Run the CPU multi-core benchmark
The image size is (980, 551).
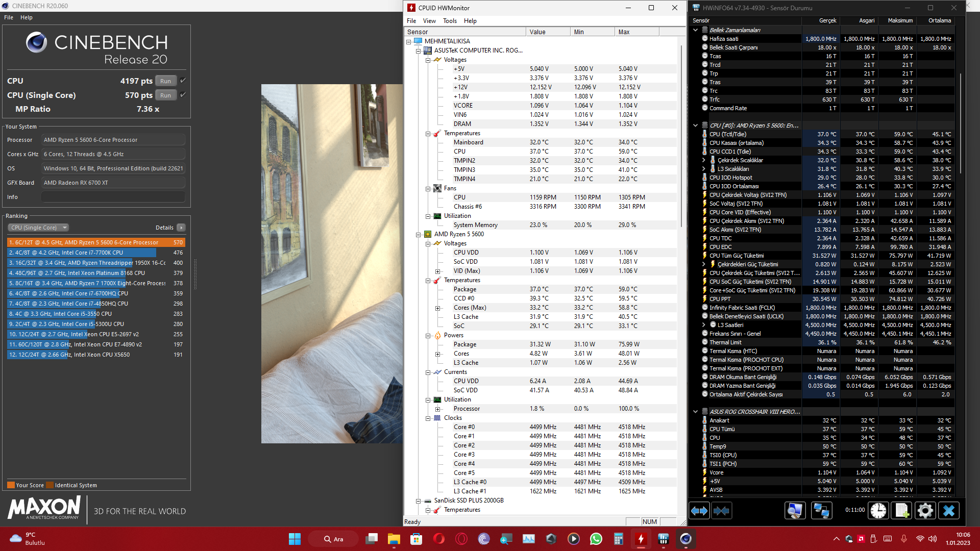click(x=166, y=81)
